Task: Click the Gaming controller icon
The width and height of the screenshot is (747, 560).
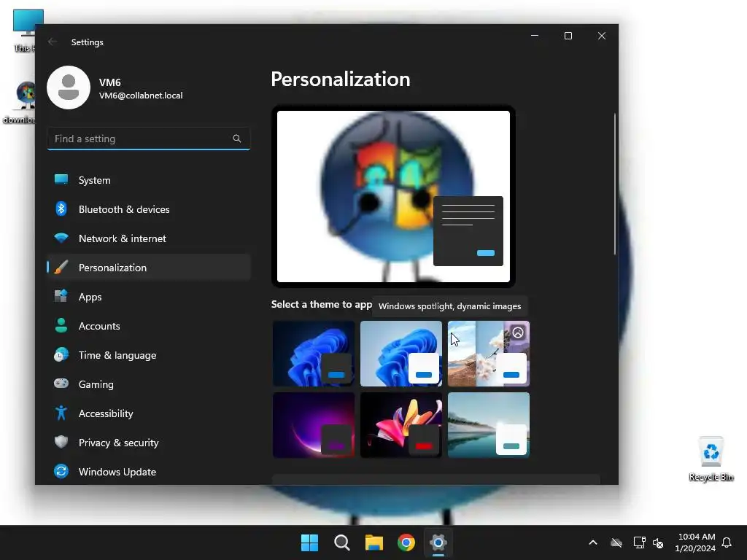Action: click(x=61, y=384)
